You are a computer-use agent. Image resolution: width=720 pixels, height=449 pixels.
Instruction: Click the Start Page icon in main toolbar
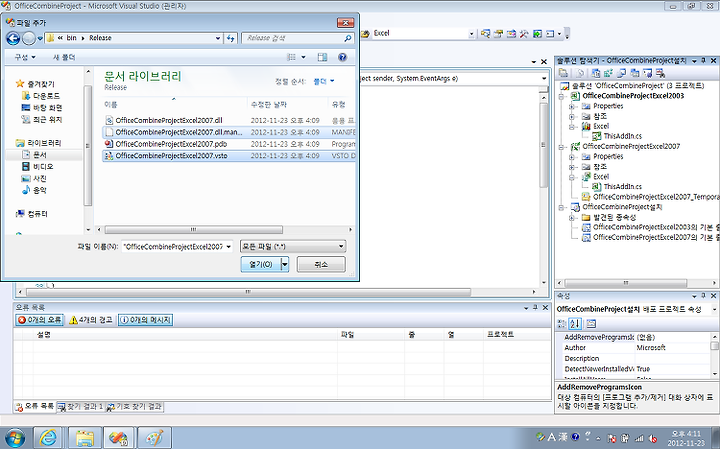pyautogui.click(x=537, y=34)
